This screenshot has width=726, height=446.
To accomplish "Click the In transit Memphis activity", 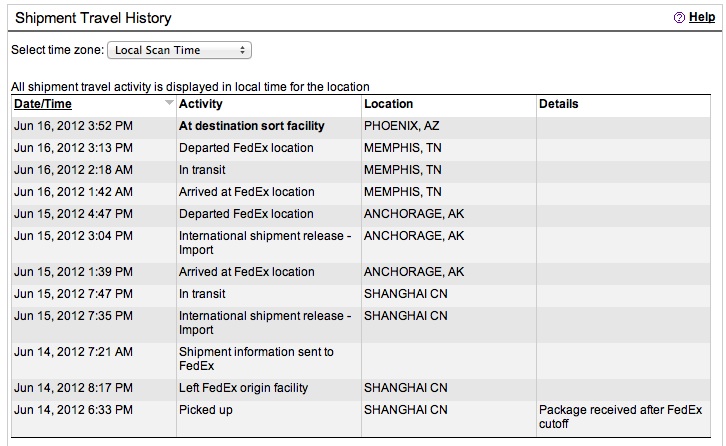I will (202, 170).
